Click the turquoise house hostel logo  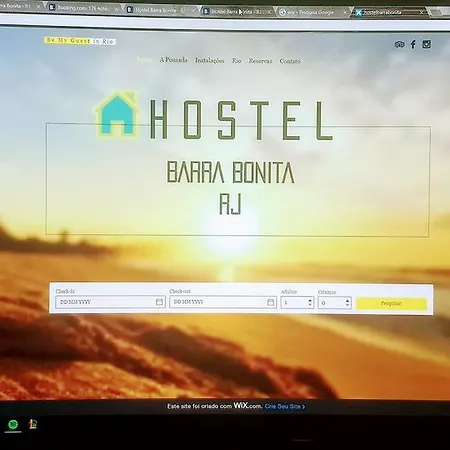117,115
